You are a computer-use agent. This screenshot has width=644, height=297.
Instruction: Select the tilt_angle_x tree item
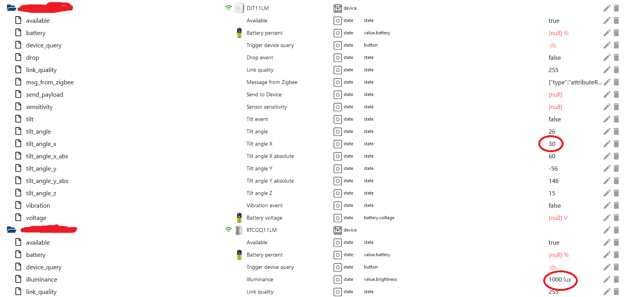[x=41, y=144]
